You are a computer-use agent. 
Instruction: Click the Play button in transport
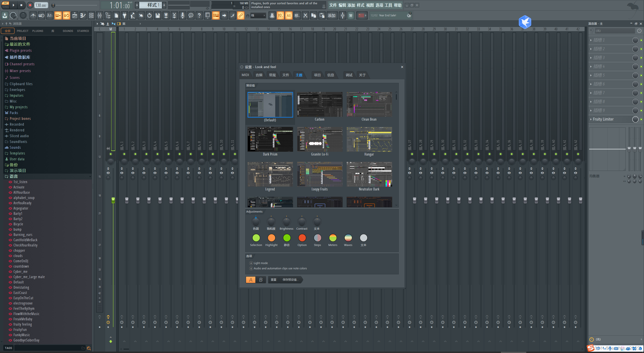click(14, 5)
